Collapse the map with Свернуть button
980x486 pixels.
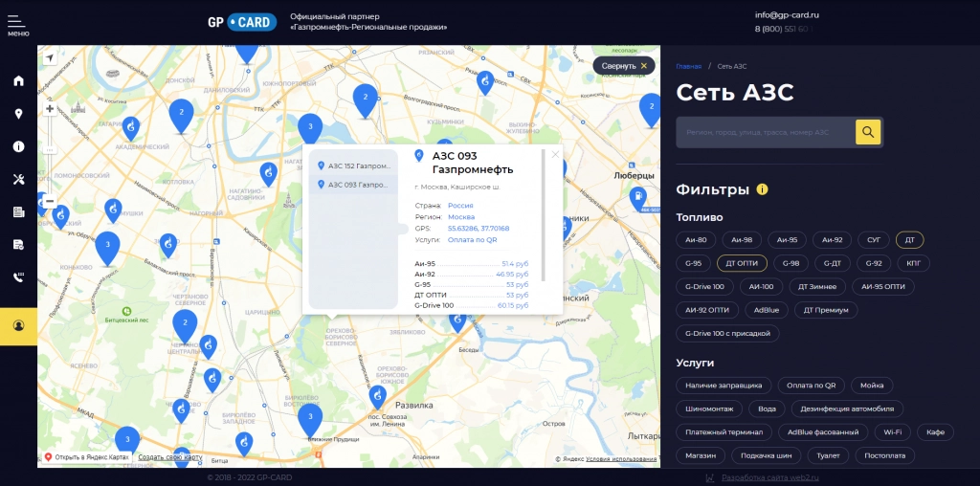click(624, 66)
